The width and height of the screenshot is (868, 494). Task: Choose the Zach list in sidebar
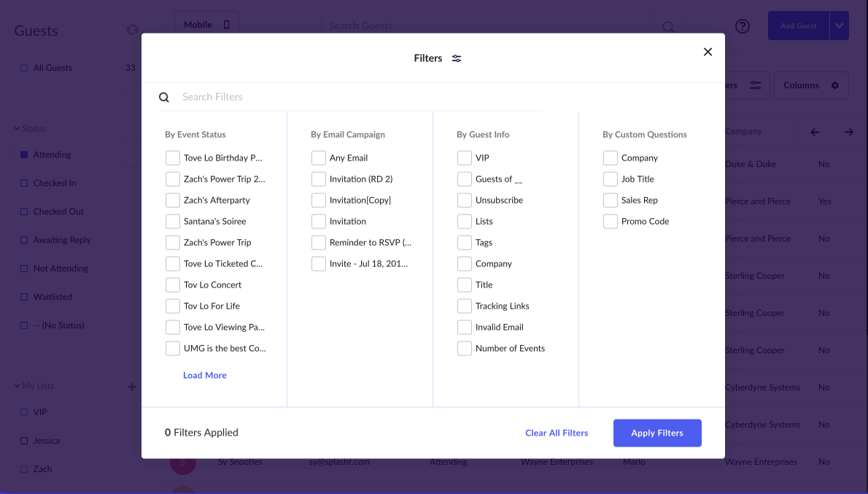24,469
